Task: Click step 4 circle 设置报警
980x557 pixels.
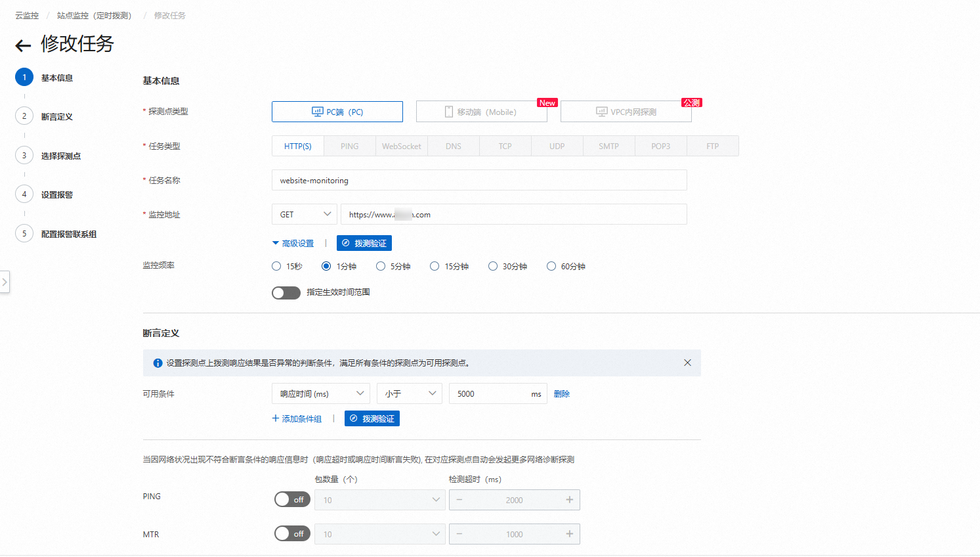Action: (x=24, y=194)
